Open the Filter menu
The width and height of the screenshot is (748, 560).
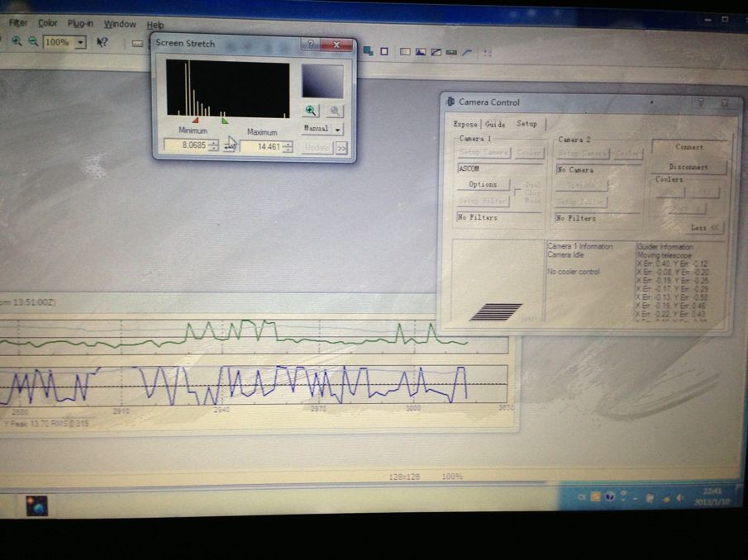click(x=19, y=22)
